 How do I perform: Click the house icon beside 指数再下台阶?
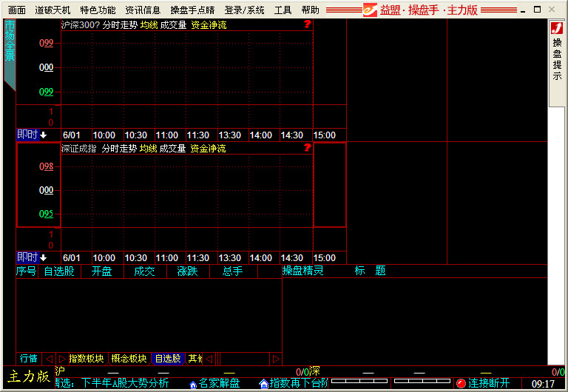(263, 384)
